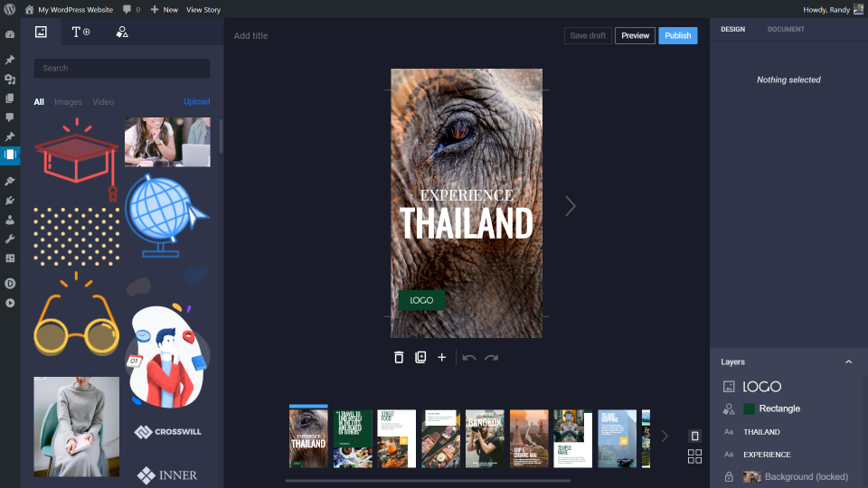Collapse the Layers panel

(848, 361)
